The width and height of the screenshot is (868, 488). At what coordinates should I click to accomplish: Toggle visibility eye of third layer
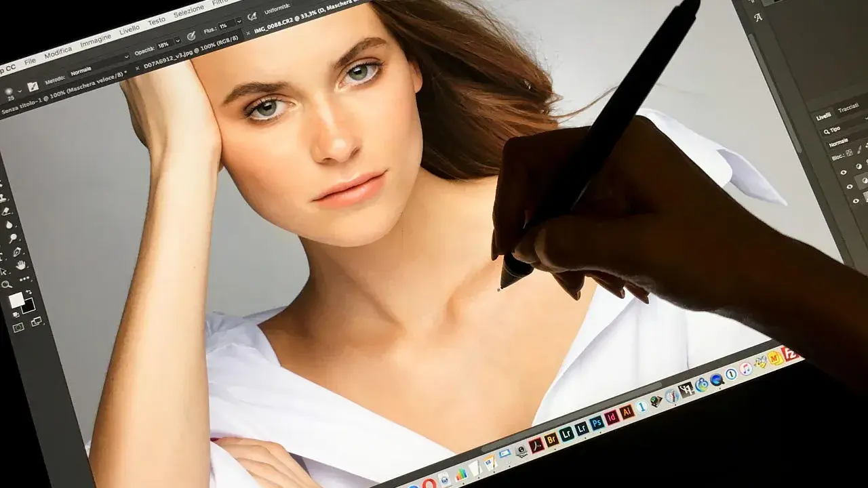[856, 201]
